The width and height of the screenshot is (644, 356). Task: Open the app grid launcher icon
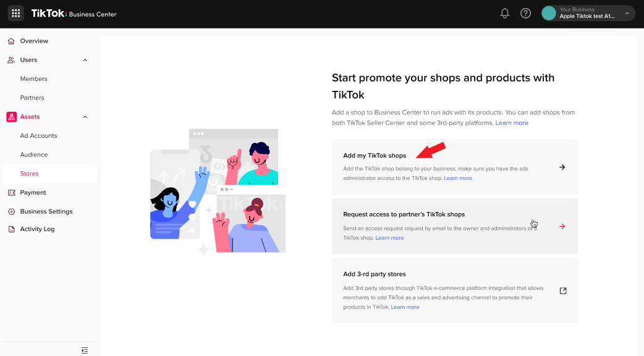pos(16,14)
